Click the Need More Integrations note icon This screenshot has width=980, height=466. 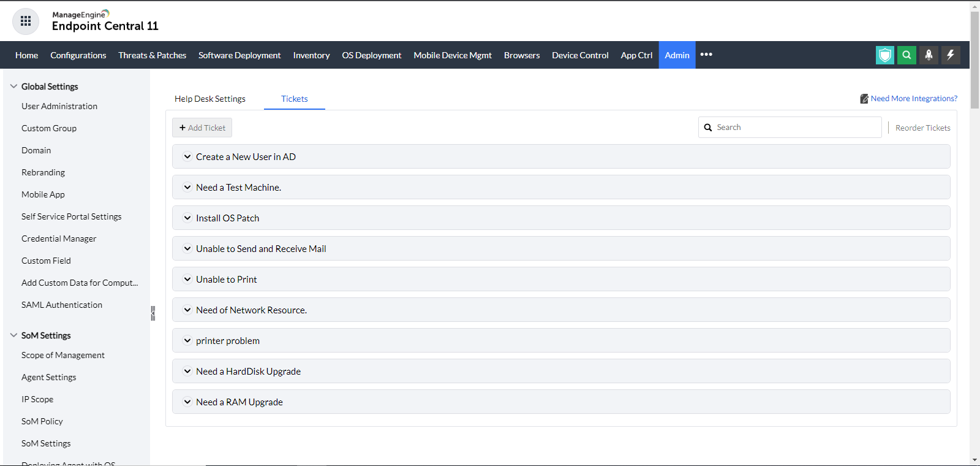point(864,99)
